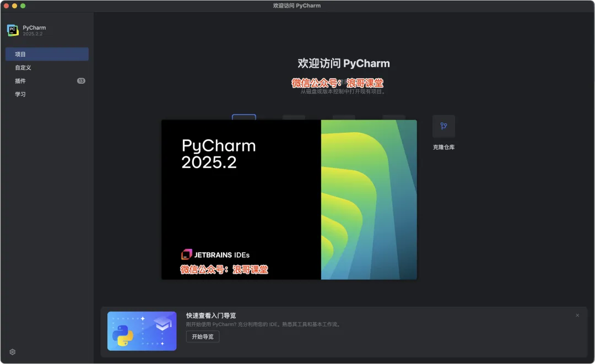Click the red close window button
The width and height of the screenshot is (595, 364).
click(6, 6)
